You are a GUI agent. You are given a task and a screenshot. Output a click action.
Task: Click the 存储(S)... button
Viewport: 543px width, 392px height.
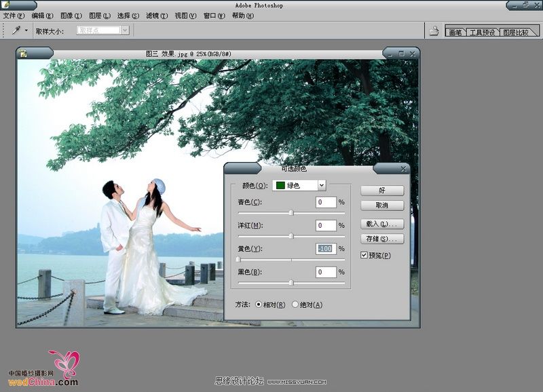click(382, 239)
